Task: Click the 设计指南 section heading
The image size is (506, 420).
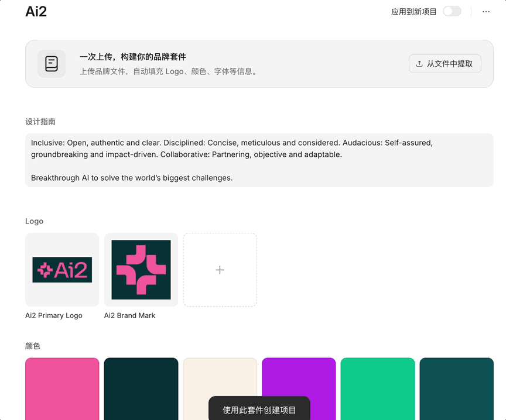Action: pos(40,122)
